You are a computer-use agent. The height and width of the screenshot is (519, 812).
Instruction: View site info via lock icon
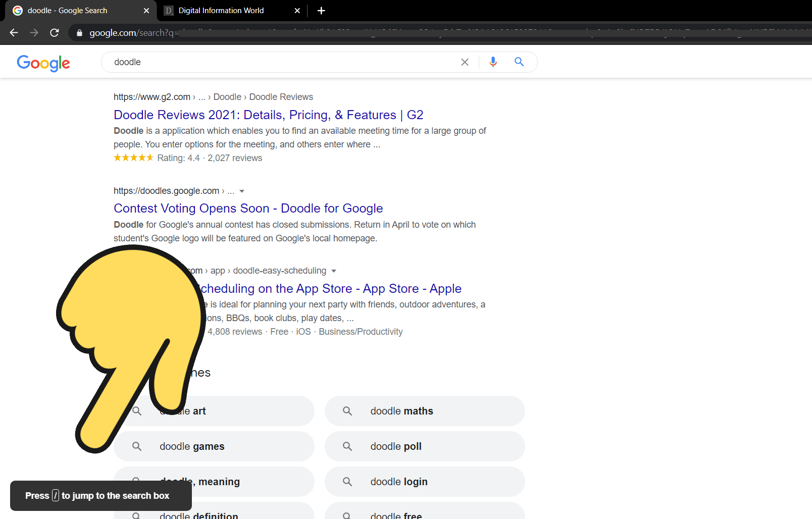tap(79, 33)
